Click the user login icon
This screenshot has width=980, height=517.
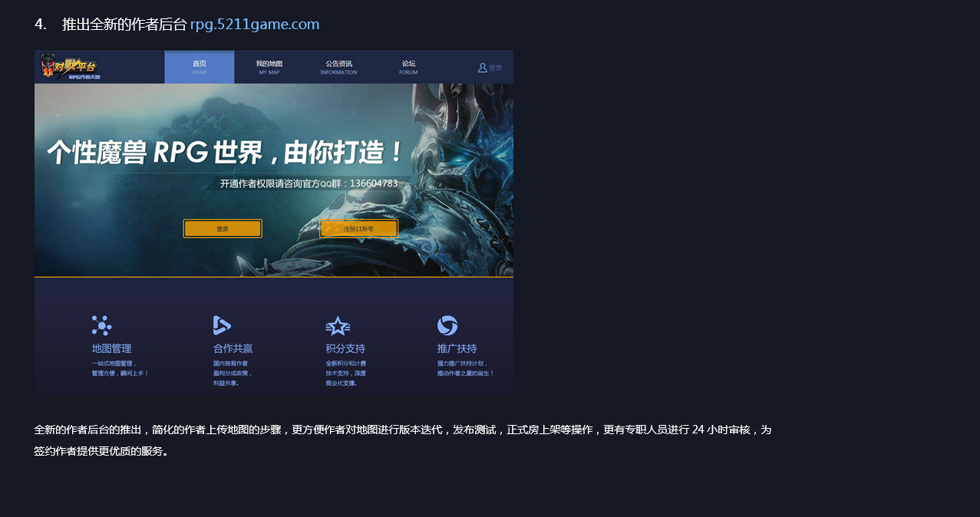[x=483, y=68]
